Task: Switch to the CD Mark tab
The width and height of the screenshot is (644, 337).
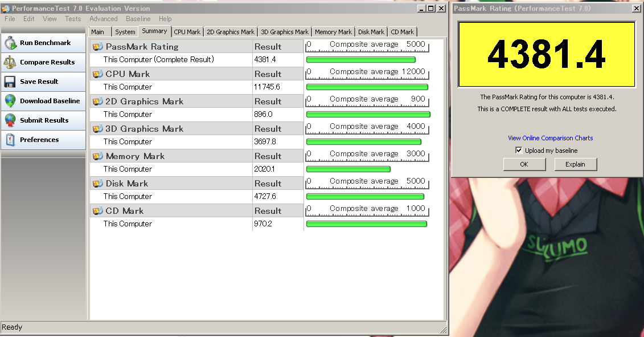Action: [x=403, y=32]
